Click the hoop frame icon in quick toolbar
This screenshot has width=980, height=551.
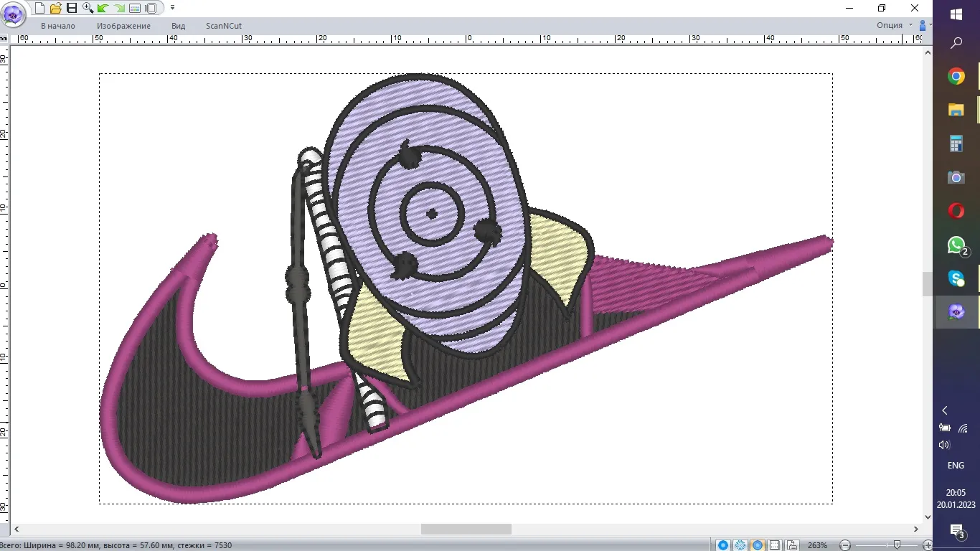coord(151,8)
